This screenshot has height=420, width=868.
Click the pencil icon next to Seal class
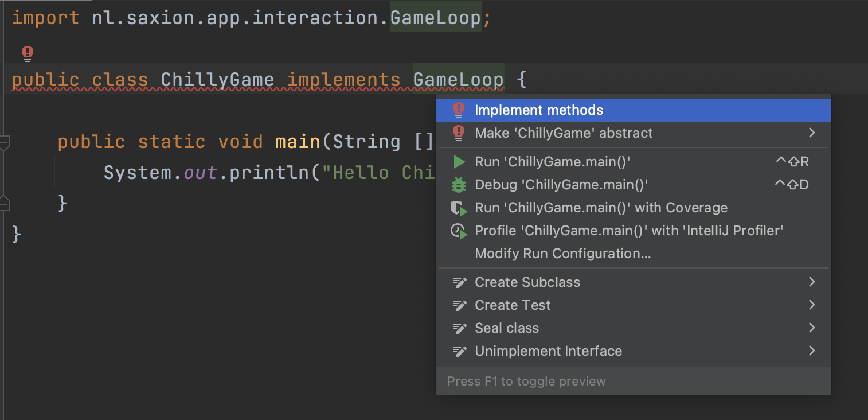click(459, 328)
